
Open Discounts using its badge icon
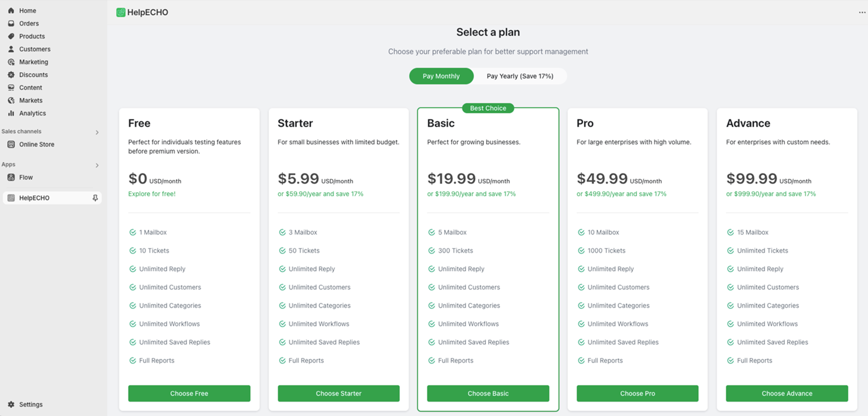pos(11,75)
